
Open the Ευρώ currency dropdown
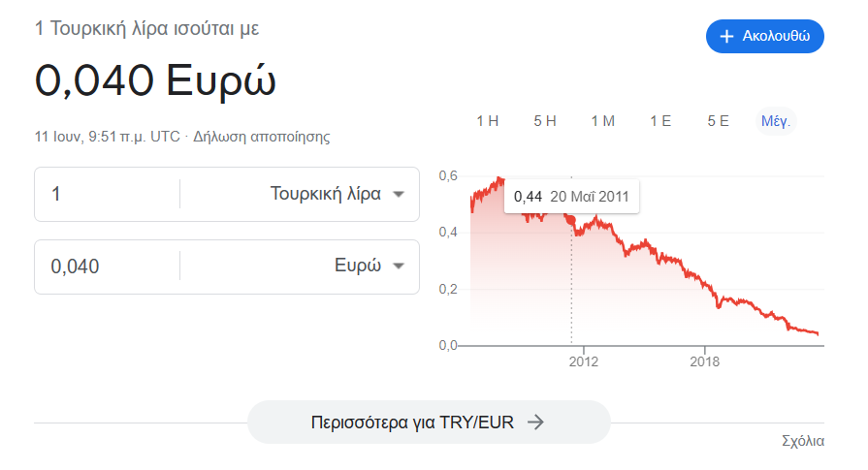(x=369, y=266)
